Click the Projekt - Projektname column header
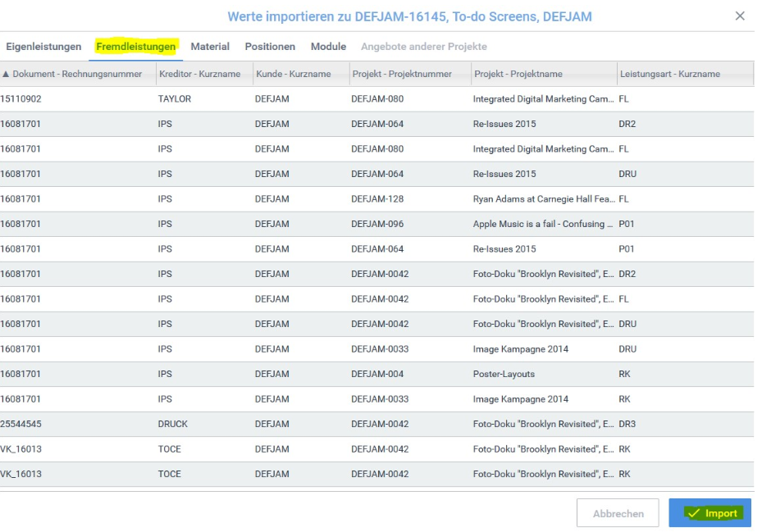 pyautogui.click(x=544, y=74)
